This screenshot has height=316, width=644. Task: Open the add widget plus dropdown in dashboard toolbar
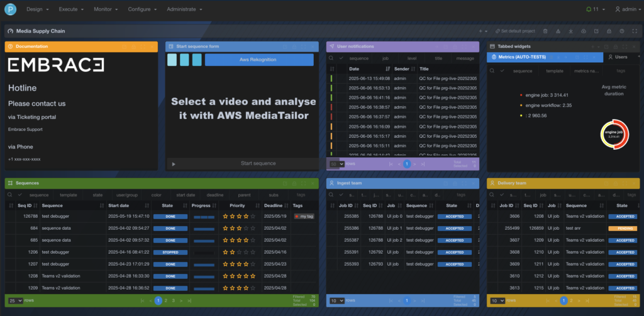pyautogui.click(x=483, y=31)
